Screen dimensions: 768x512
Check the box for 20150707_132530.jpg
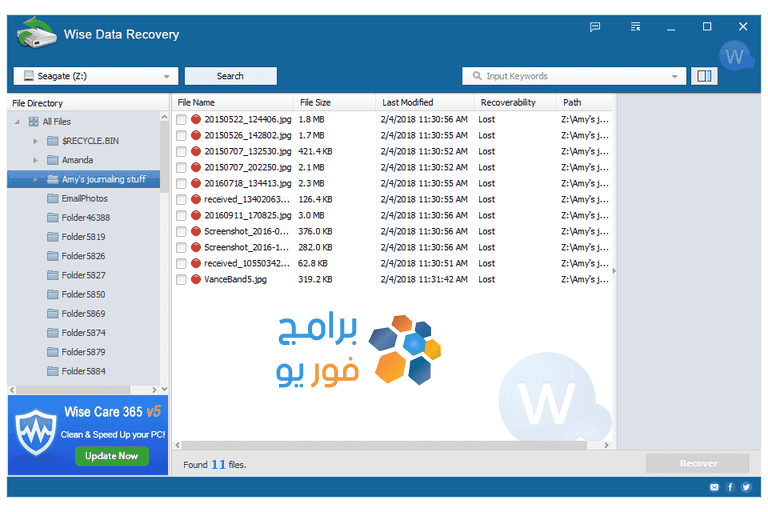[181, 151]
